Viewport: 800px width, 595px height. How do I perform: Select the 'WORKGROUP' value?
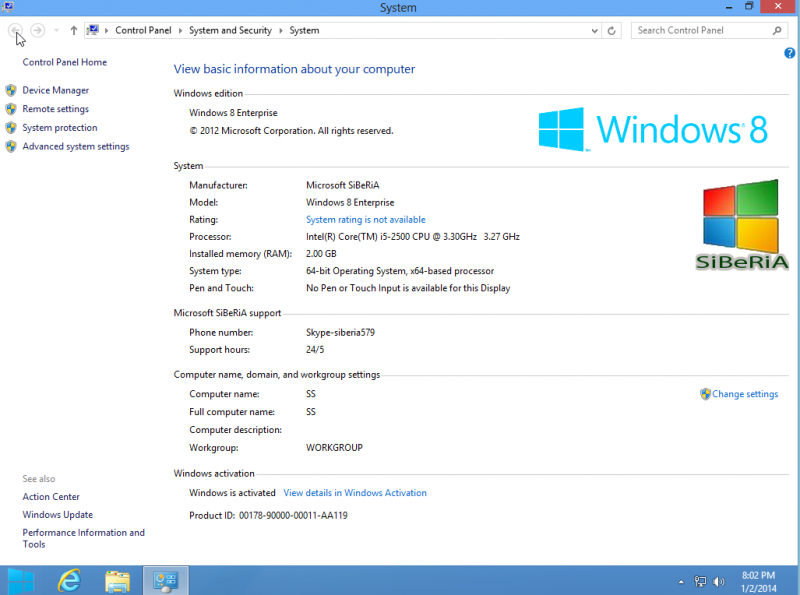point(334,448)
